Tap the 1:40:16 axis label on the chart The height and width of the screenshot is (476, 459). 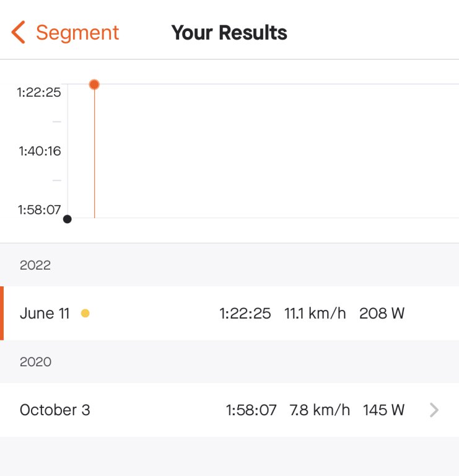coord(40,151)
